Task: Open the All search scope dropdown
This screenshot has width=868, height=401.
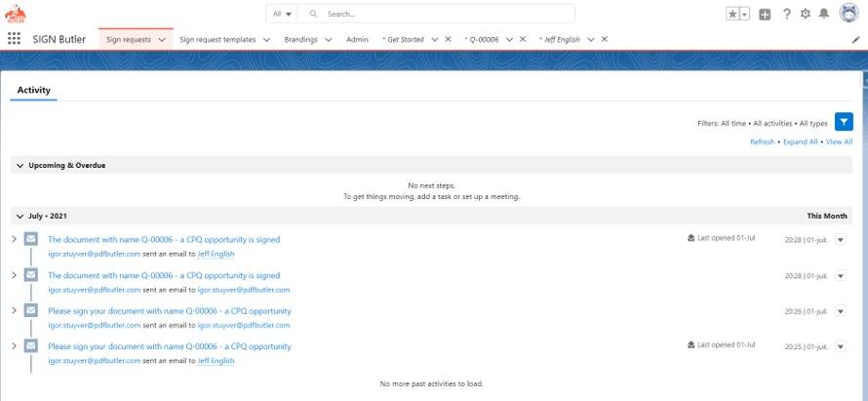Action: 282,14
